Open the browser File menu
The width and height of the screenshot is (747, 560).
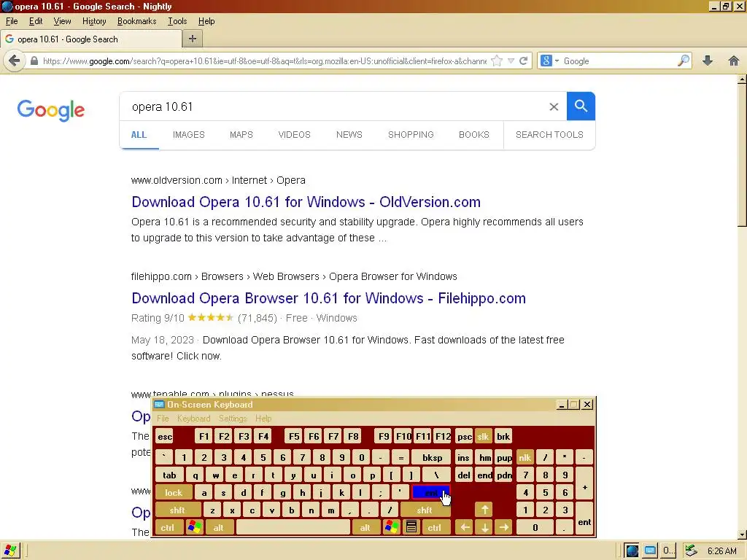12,21
